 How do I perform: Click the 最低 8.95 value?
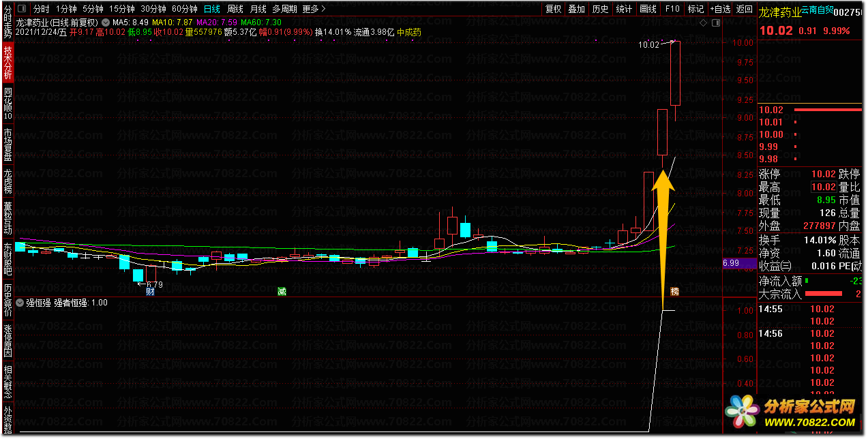[x=826, y=200]
